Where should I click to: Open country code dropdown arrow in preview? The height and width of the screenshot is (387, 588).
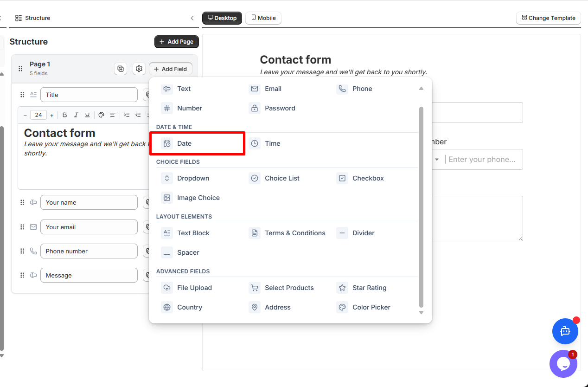[437, 160]
